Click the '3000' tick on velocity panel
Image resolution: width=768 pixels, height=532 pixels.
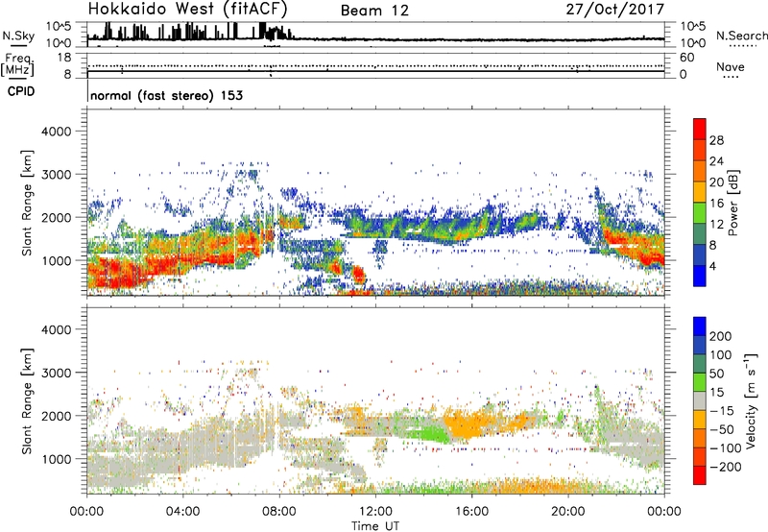pos(56,373)
